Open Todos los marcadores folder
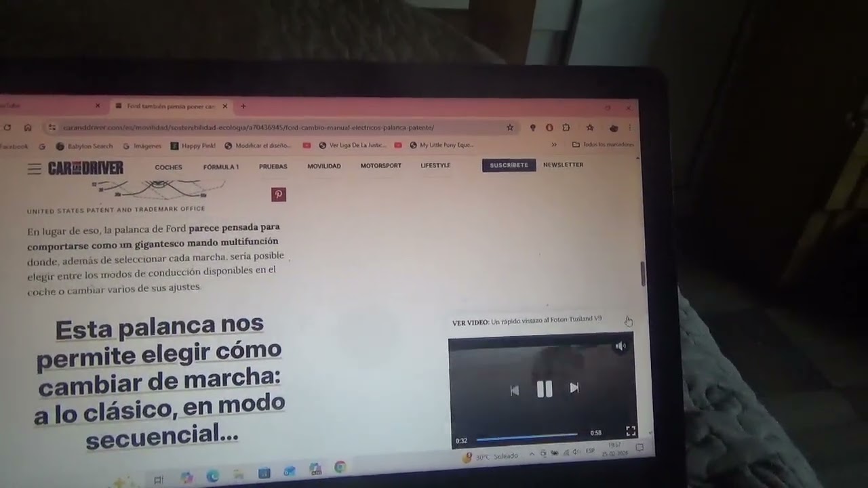This screenshot has width=868, height=488. click(603, 144)
